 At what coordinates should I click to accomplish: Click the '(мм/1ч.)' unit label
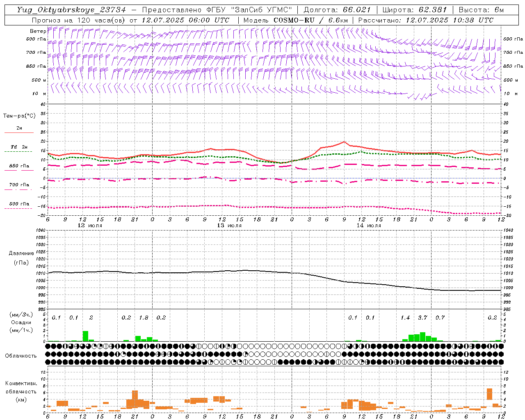[21, 330]
